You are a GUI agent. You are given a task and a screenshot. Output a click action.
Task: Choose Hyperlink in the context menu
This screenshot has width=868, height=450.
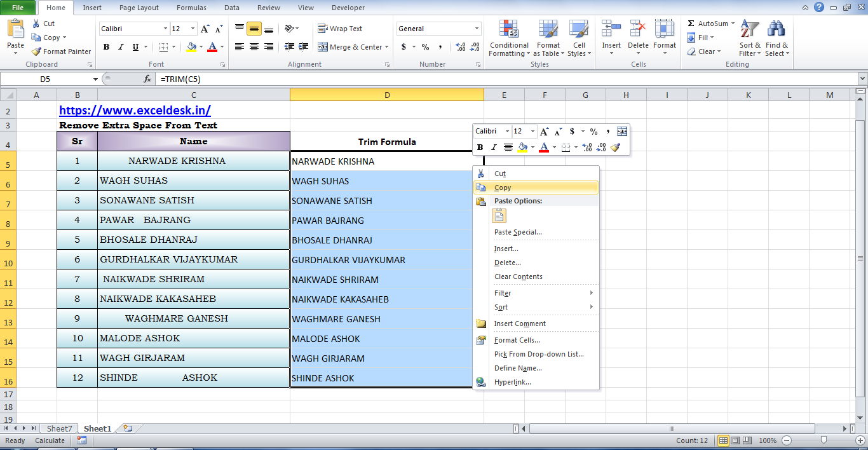(536, 382)
